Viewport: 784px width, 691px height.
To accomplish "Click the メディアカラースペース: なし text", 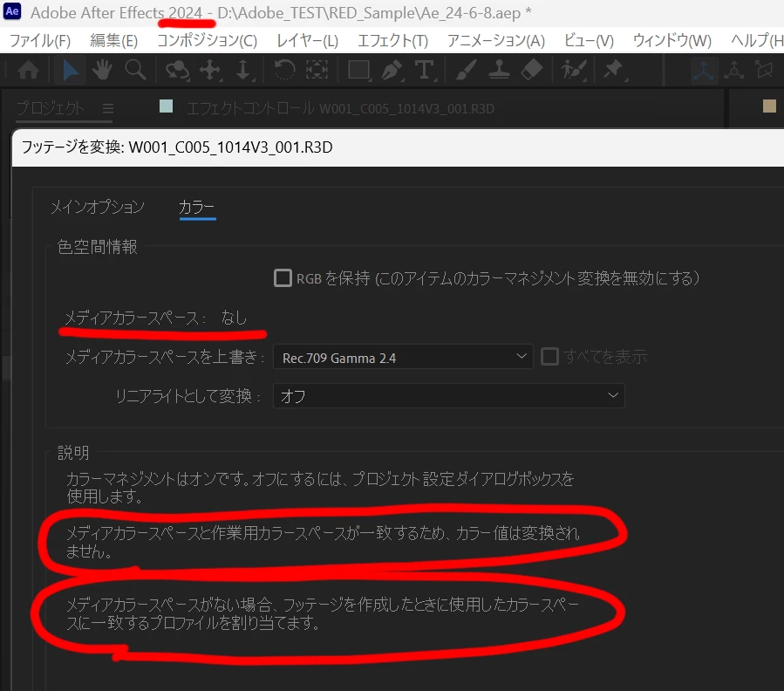I will (x=155, y=318).
